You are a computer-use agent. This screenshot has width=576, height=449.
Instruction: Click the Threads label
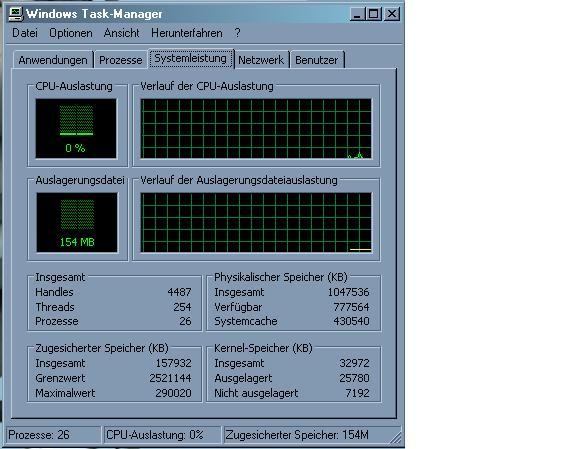[55, 307]
